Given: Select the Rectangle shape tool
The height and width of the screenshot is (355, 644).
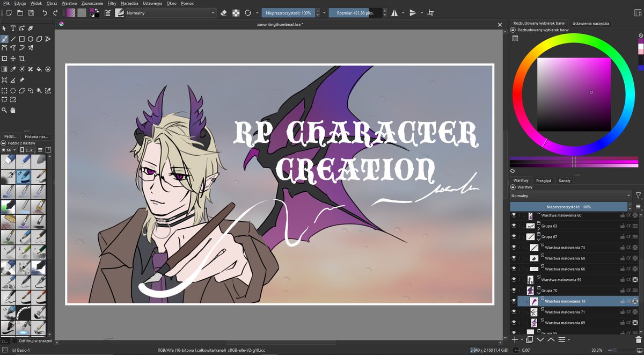Looking at the screenshot, I should point(22,39).
